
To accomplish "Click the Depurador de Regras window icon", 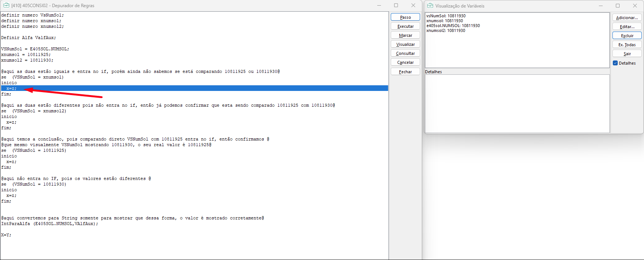I will coord(6,5).
